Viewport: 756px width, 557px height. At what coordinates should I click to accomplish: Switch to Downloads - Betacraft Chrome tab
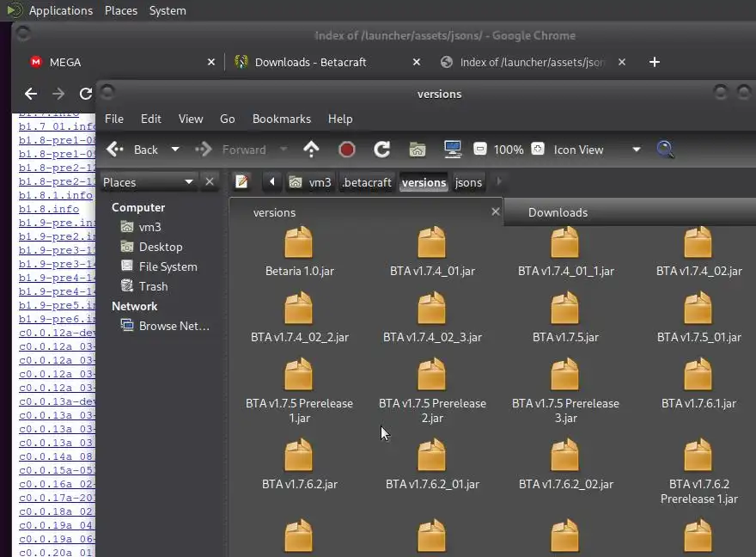click(326, 62)
